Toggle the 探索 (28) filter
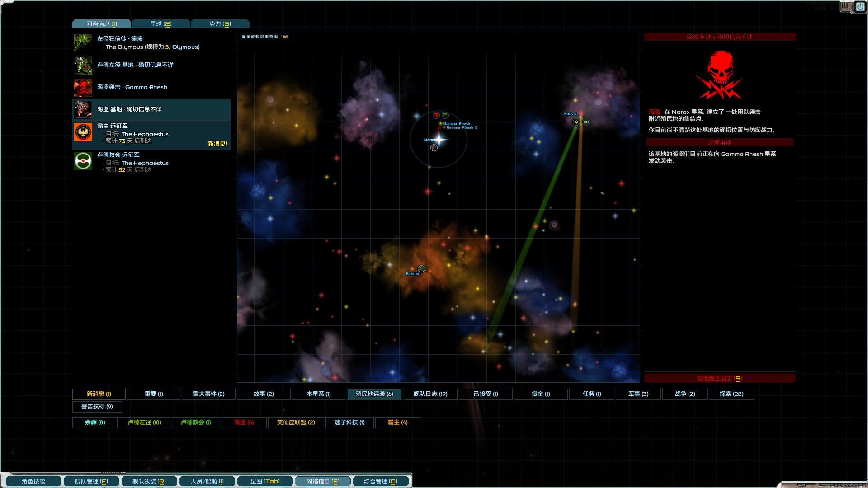 pyautogui.click(x=731, y=394)
